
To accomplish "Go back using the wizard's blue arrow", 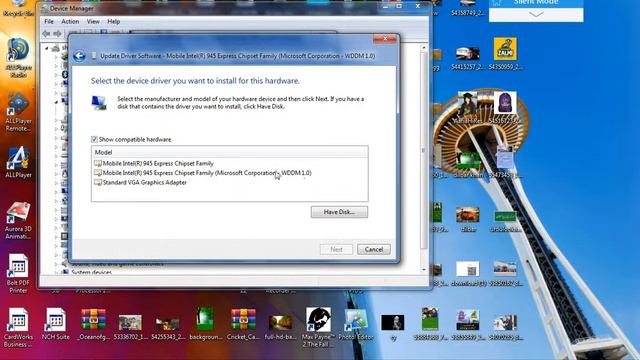I will click(79, 56).
